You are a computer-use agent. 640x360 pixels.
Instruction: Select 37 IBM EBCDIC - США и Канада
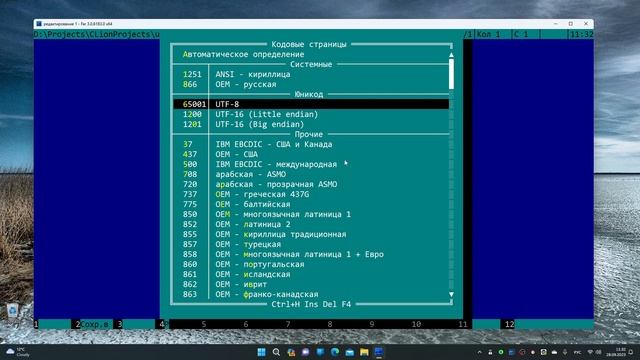pos(311,144)
